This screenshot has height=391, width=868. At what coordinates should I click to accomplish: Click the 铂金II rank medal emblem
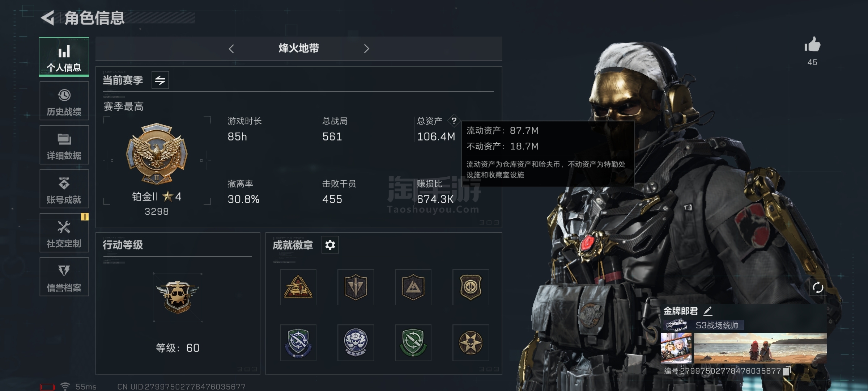[157, 154]
